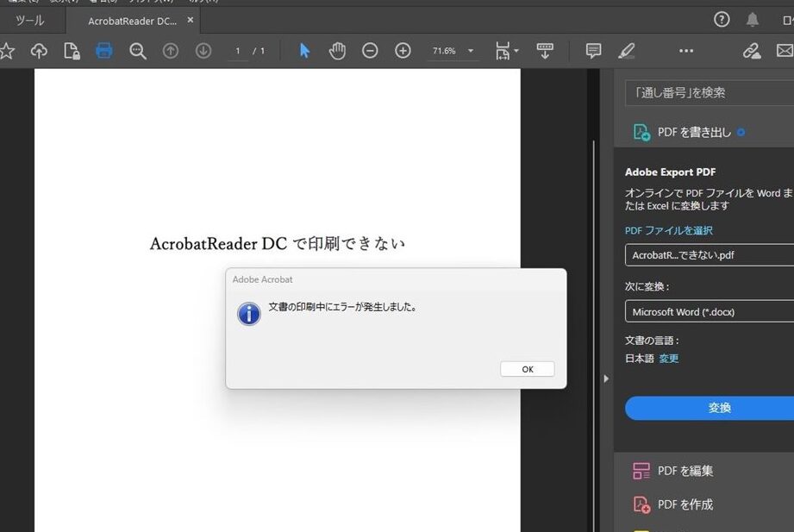Click the find text magnifier icon
This screenshot has width=794, height=532.
coord(137,51)
